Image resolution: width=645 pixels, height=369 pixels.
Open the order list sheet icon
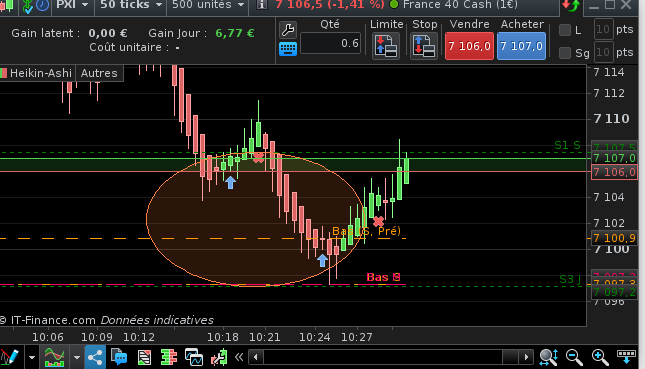[x=144, y=357]
